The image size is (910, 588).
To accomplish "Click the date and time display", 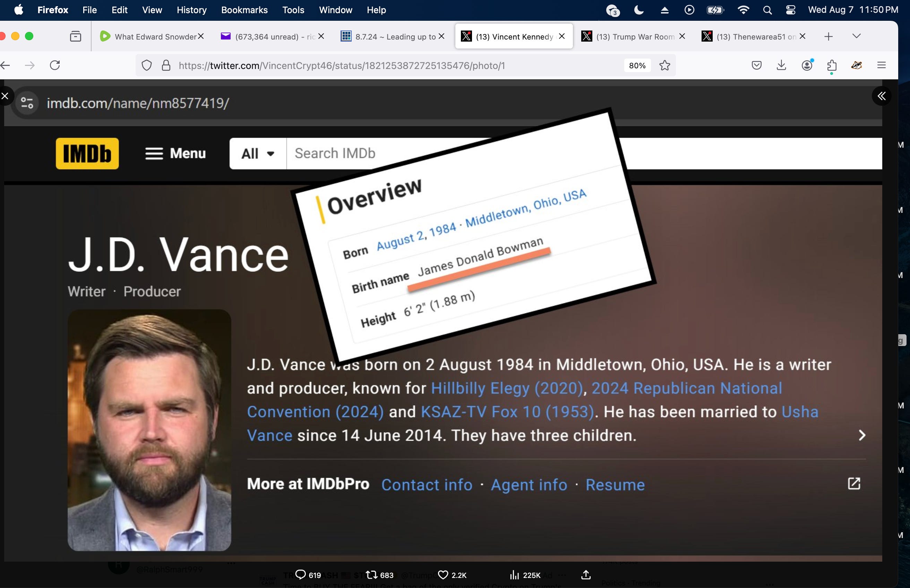I will pyautogui.click(x=853, y=10).
